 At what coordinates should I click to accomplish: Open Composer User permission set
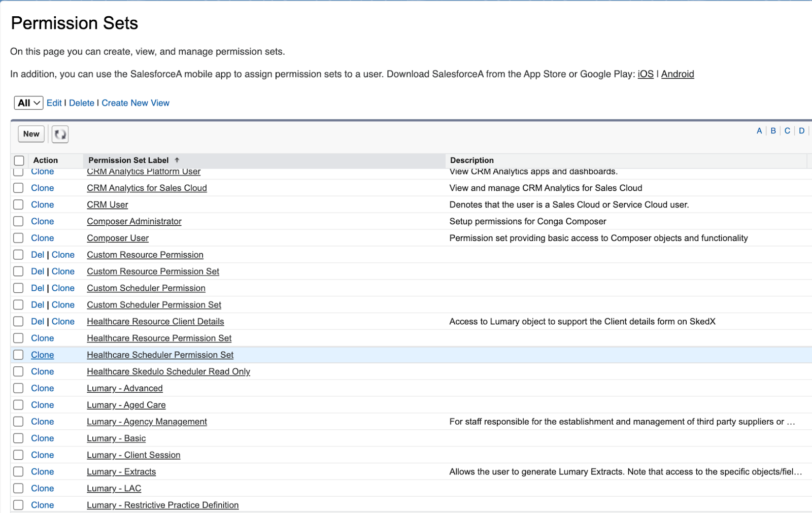pyautogui.click(x=118, y=238)
